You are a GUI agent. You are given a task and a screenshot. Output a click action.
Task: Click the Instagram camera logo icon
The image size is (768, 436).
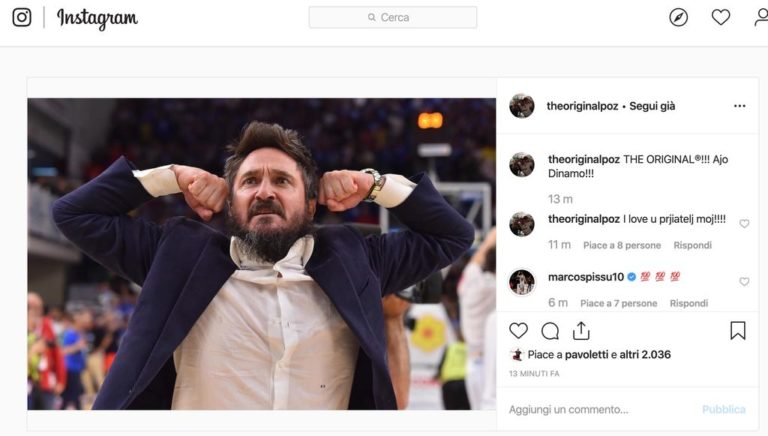(22, 17)
